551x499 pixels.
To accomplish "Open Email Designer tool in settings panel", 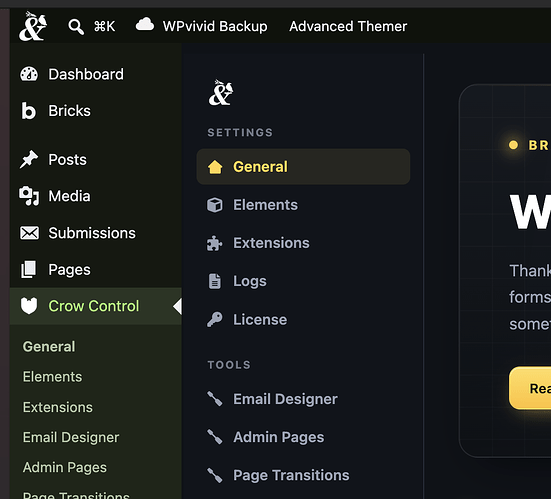I will pos(285,399).
